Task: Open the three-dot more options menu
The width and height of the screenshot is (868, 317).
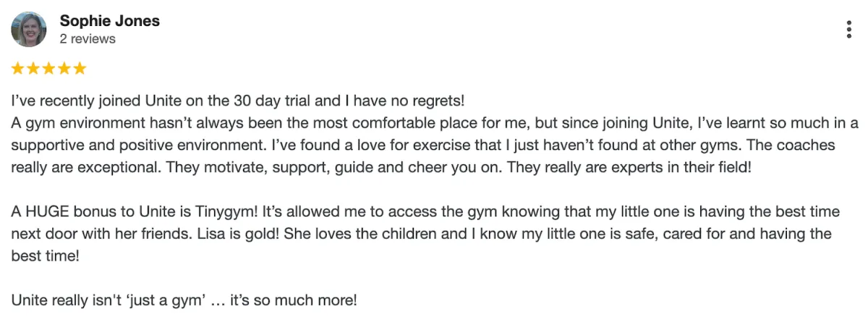Action: [x=848, y=29]
